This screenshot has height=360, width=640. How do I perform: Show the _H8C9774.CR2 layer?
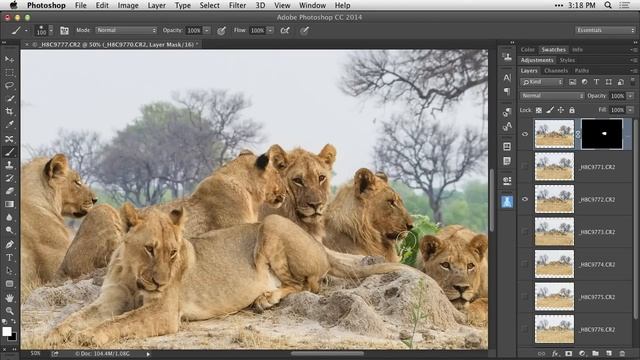pyautogui.click(x=525, y=264)
